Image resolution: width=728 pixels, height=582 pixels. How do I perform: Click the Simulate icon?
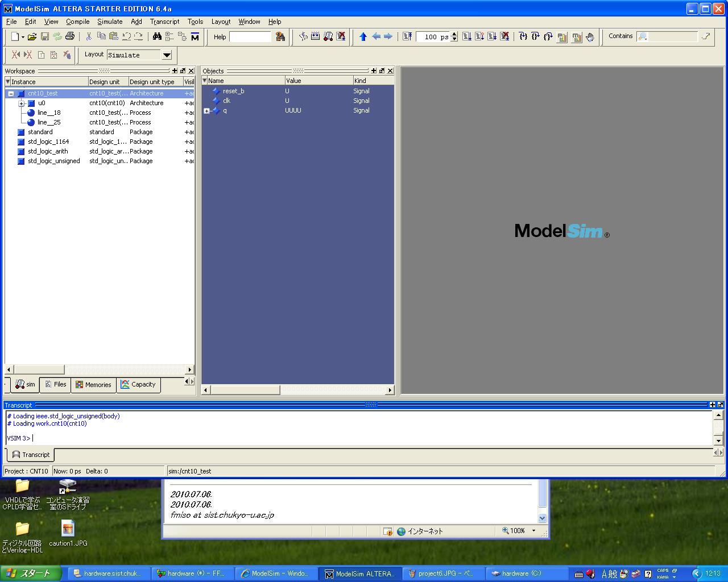pos(328,36)
